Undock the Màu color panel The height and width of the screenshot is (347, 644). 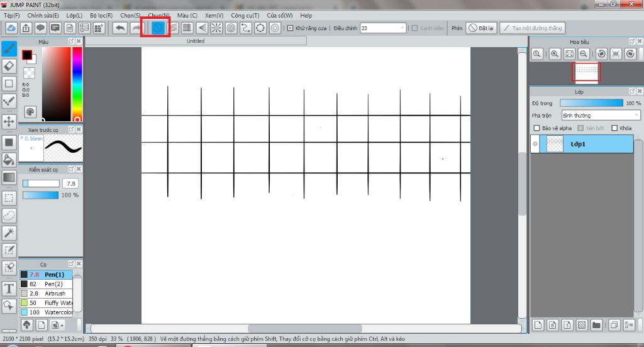pos(71,41)
